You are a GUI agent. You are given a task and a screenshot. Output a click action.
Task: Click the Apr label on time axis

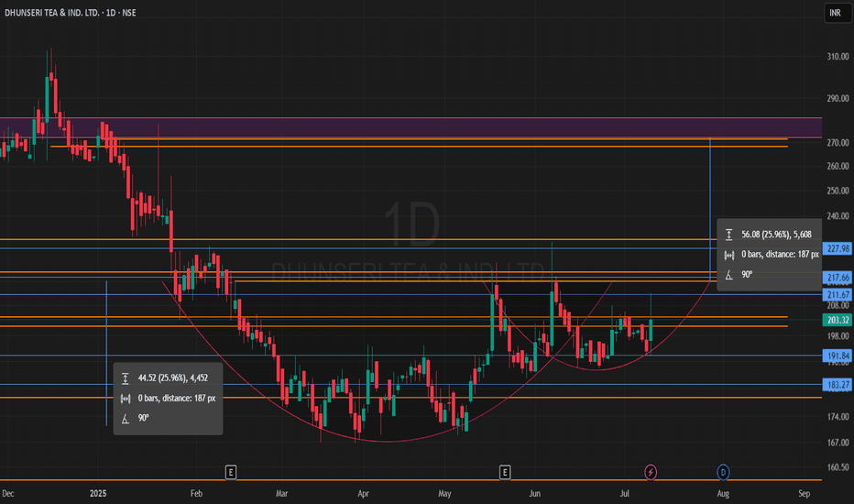pyautogui.click(x=363, y=493)
